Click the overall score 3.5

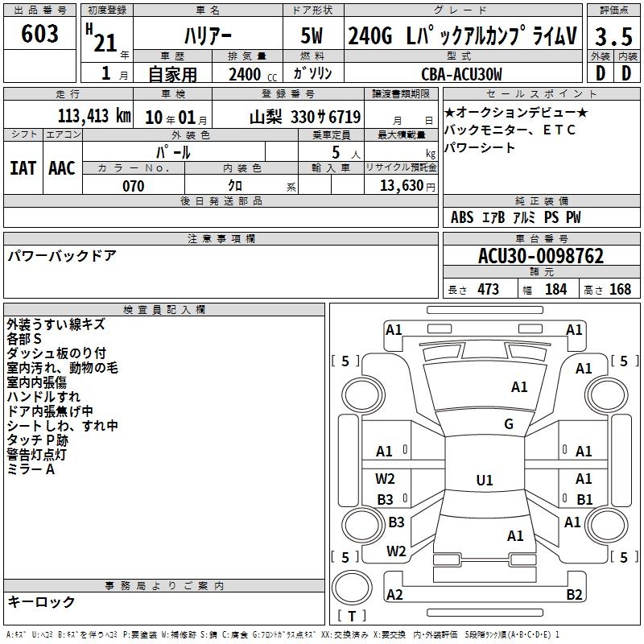tap(613, 36)
